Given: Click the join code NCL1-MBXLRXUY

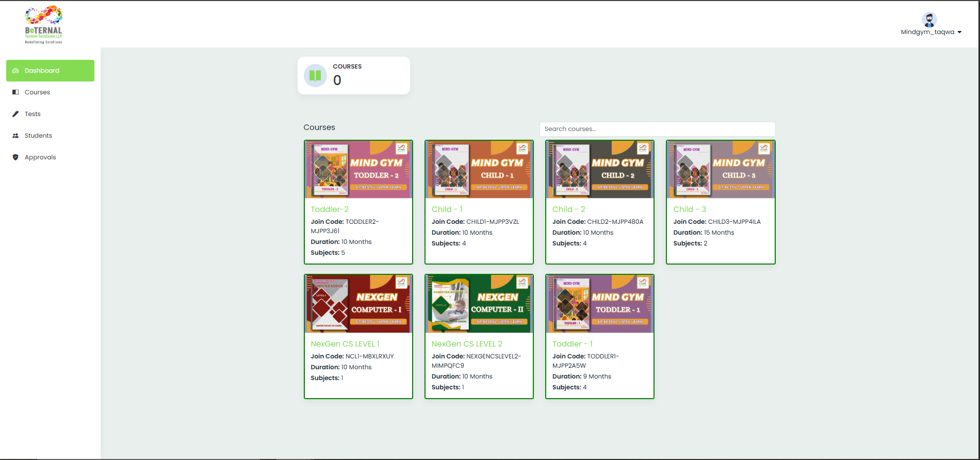Looking at the screenshot, I should [x=369, y=356].
